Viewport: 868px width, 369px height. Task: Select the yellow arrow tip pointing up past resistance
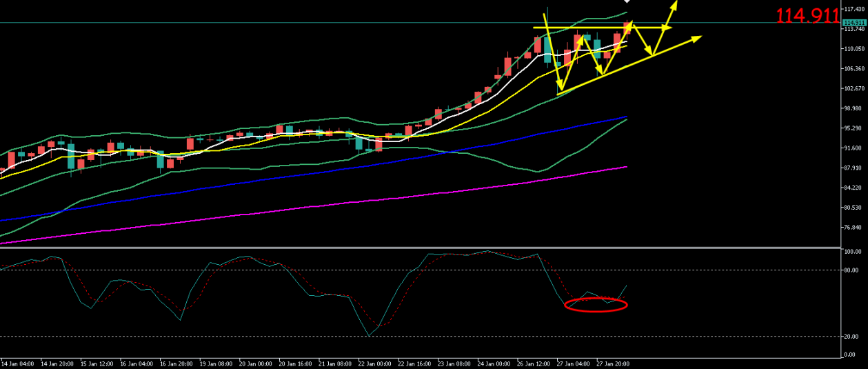click(674, 5)
